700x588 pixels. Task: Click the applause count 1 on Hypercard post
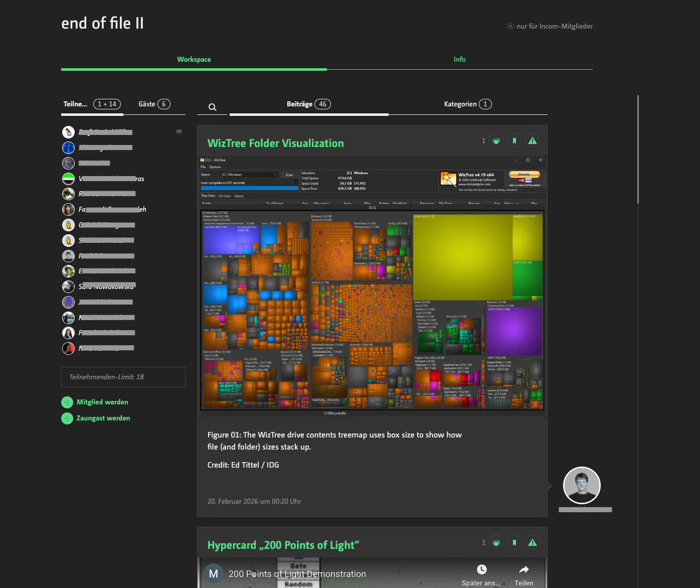484,542
